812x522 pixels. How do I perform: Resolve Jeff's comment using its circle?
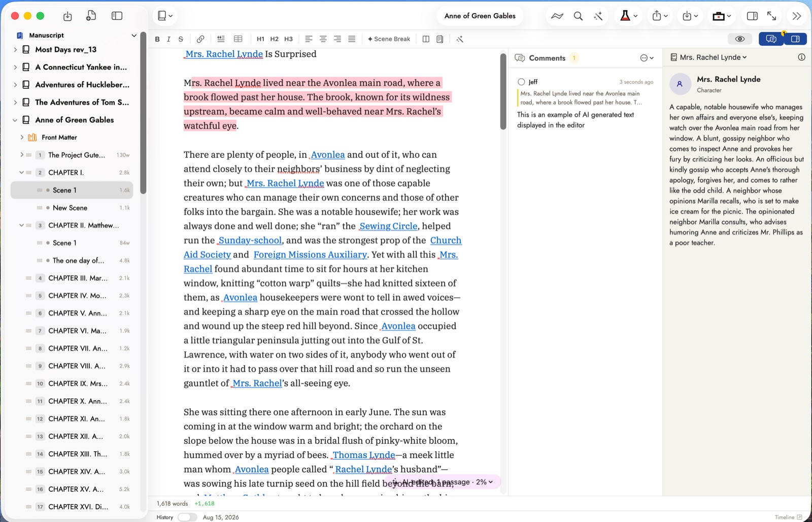[x=521, y=82]
